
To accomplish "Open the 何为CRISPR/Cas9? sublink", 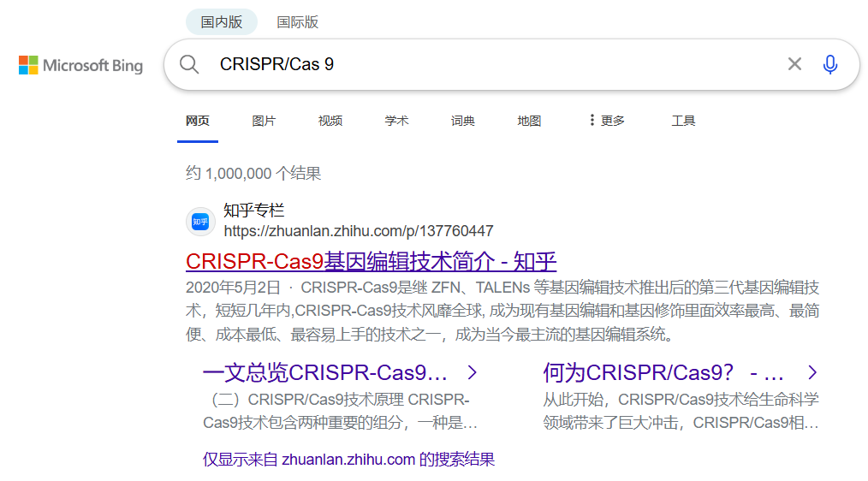I will [x=663, y=372].
